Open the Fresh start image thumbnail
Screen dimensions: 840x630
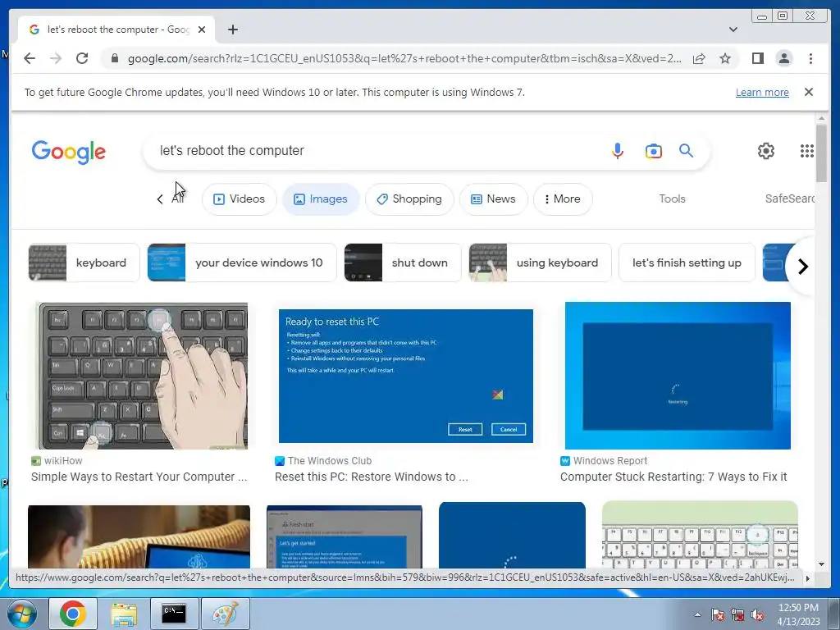[x=345, y=536]
